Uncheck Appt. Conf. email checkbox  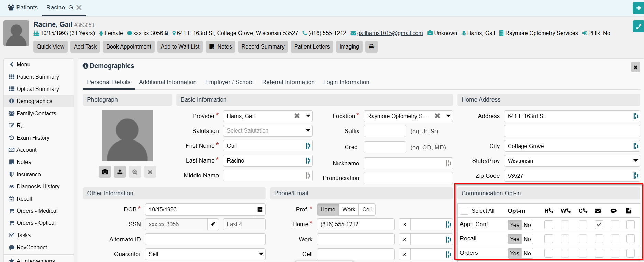(x=599, y=224)
